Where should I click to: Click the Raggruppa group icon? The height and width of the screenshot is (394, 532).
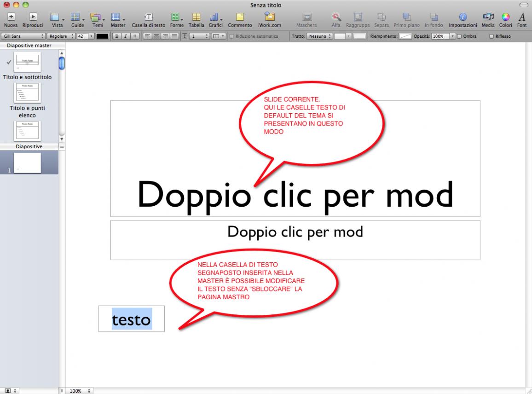pyautogui.click(x=358, y=17)
